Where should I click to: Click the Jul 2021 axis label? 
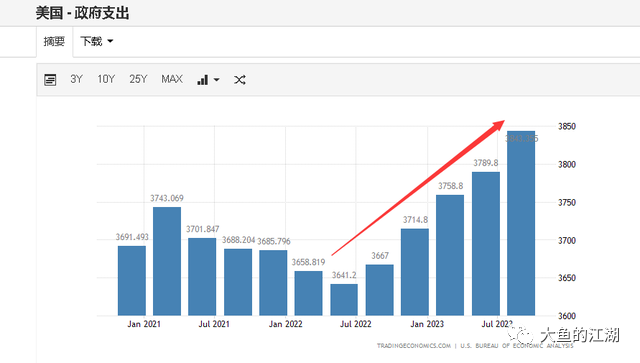pos(214,324)
